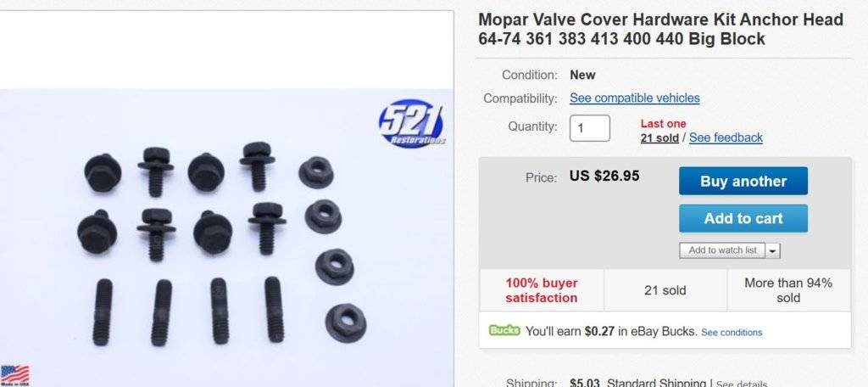This screenshot has height=387, width=868.
Task: Click the 21 sold link under Last one
Action: click(x=659, y=138)
